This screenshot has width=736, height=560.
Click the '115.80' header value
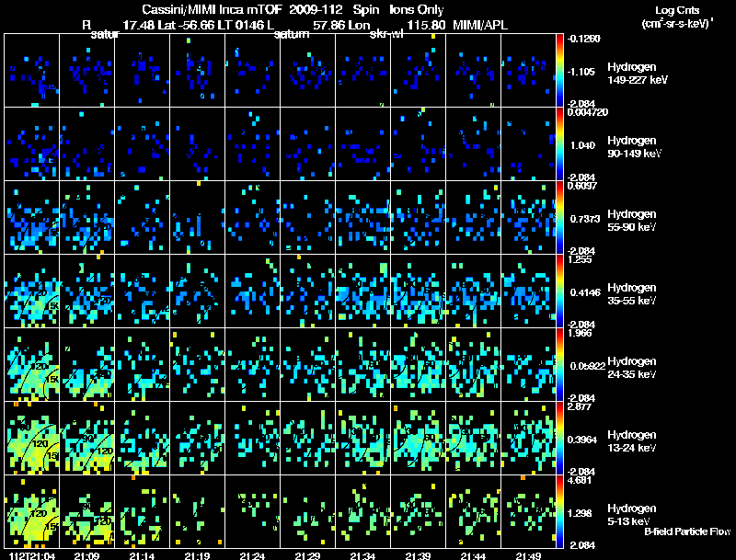point(426,25)
